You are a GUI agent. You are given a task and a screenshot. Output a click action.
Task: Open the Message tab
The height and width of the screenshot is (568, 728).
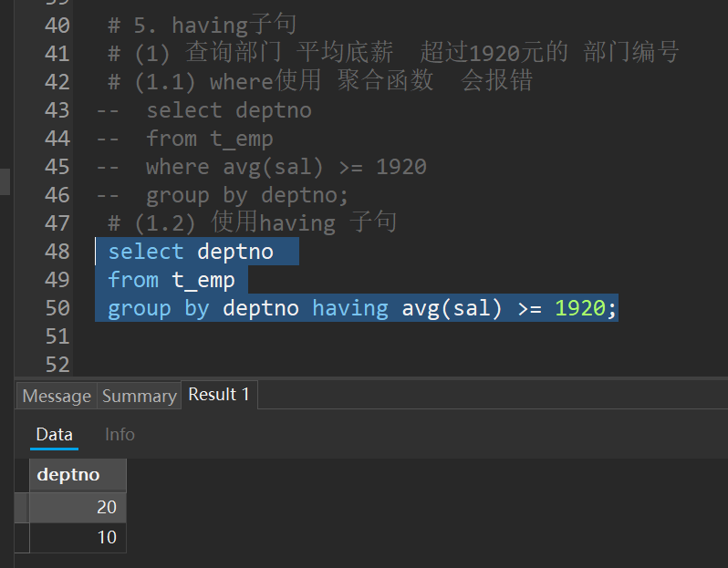point(57,396)
